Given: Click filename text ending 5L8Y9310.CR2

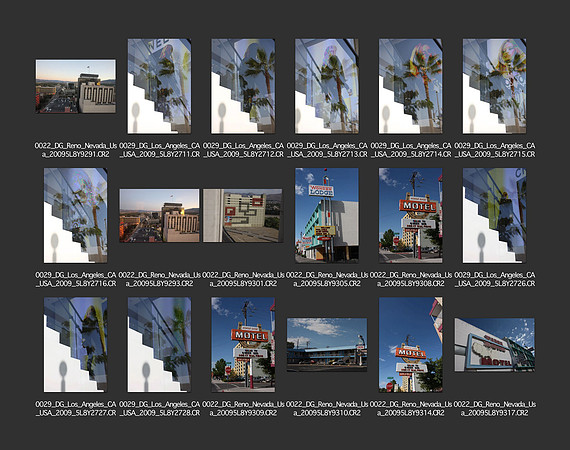Looking at the screenshot, I should tap(327, 408).
